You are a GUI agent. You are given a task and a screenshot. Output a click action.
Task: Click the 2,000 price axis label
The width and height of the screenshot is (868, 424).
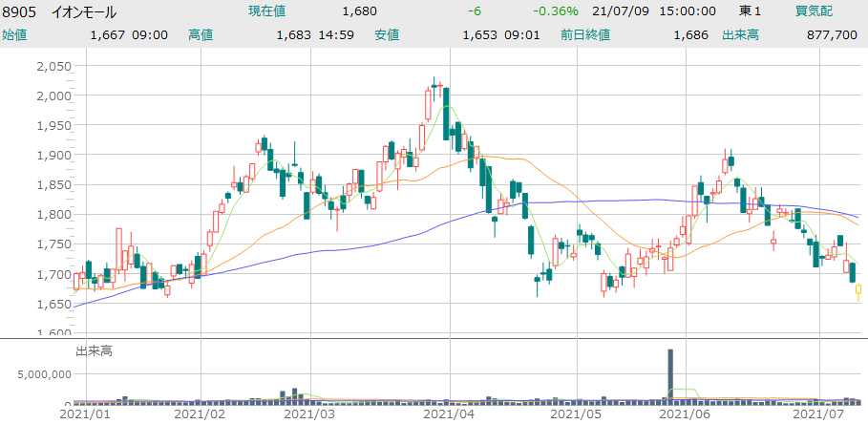[x=53, y=95]
